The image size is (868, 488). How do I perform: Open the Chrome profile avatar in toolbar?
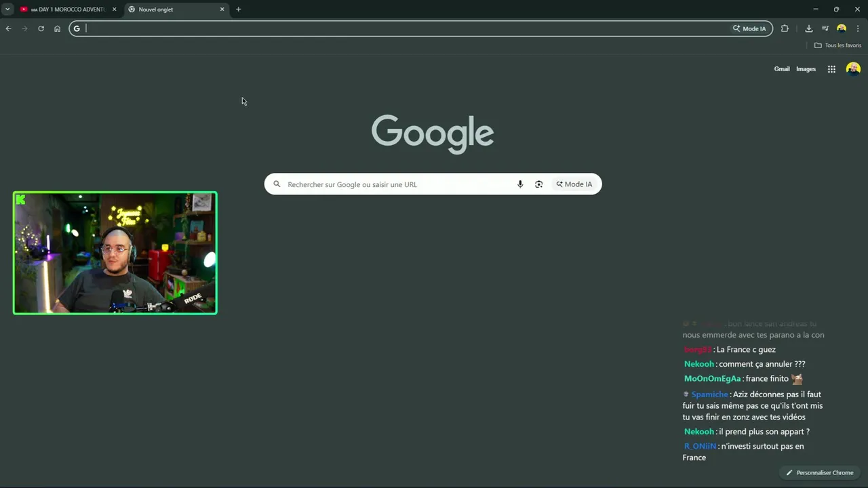point(842,28)
